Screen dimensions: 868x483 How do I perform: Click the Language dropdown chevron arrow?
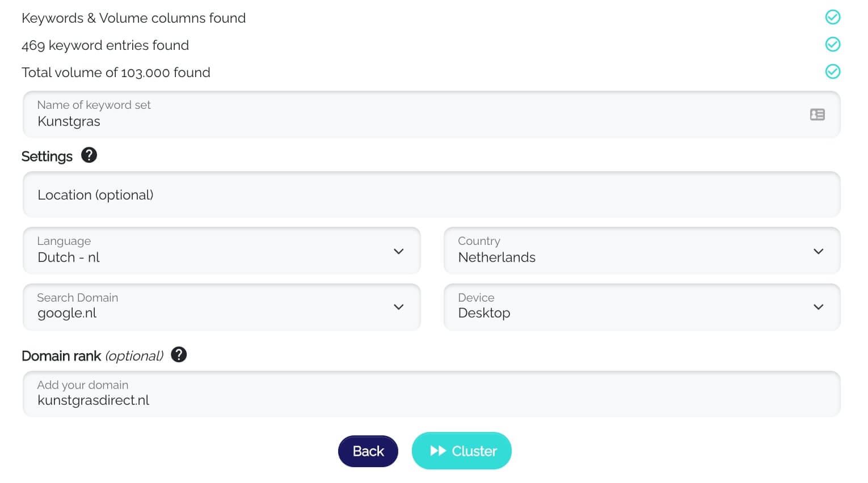(x=399, y=251)
